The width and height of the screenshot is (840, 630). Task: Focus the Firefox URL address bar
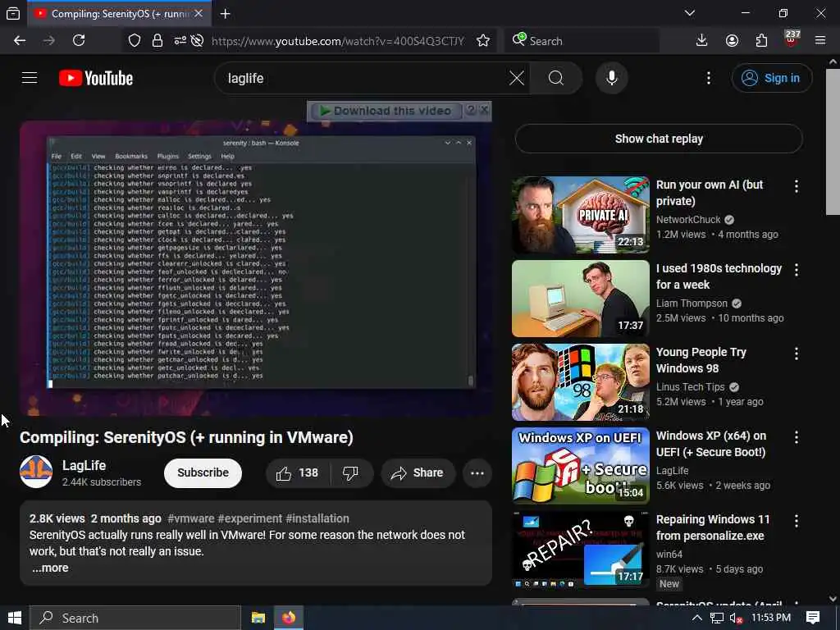(337, 41)
